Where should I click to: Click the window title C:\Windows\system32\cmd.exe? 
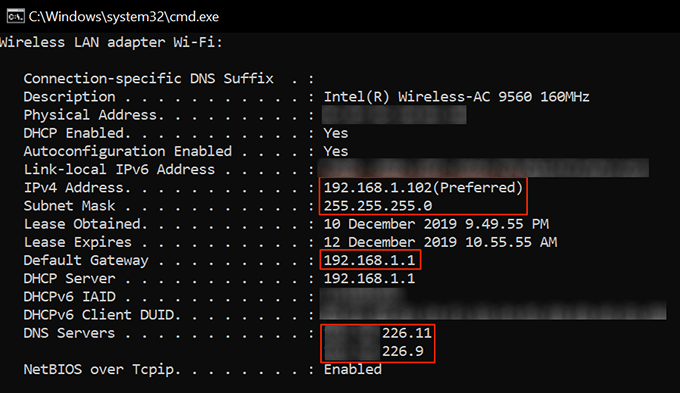[124, 16]
